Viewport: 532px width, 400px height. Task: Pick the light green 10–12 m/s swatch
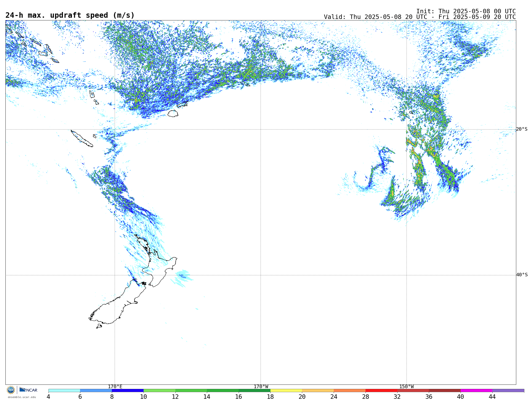[160, 391]
